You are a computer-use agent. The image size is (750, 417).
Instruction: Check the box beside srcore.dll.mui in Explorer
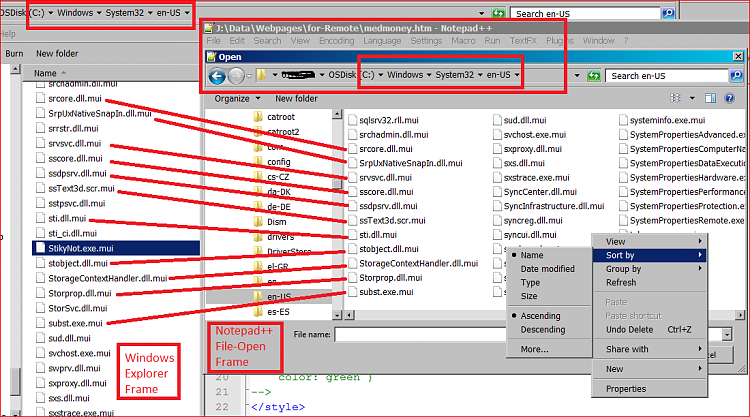point(41,99)
